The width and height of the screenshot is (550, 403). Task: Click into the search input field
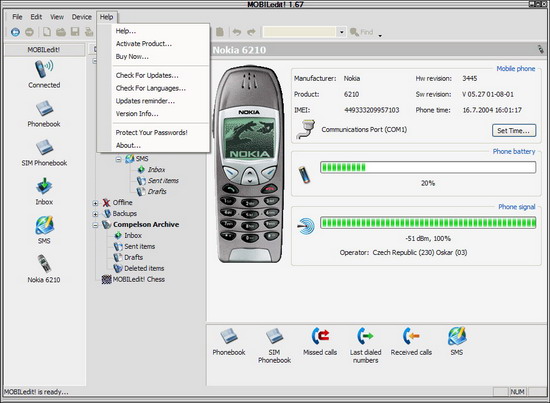click(x=300, y=32)
